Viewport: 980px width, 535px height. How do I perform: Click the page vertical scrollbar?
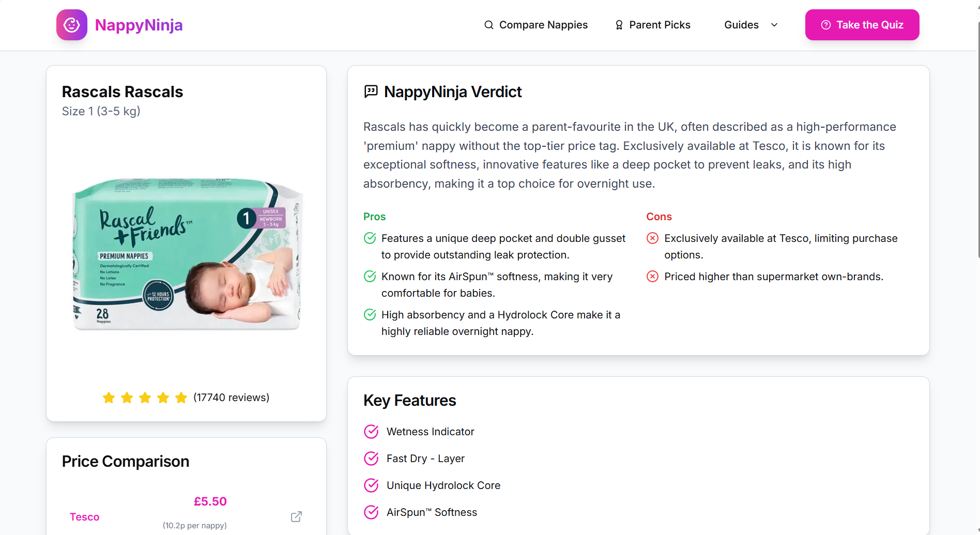[978, 140]
